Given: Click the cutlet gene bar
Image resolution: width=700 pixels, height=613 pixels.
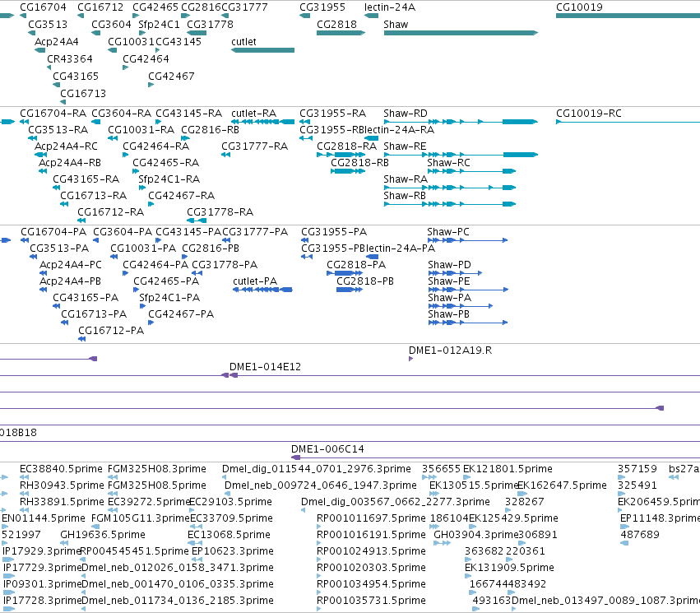Looking at the screenshot, I should pyautogui.click(x=263, y=50).
